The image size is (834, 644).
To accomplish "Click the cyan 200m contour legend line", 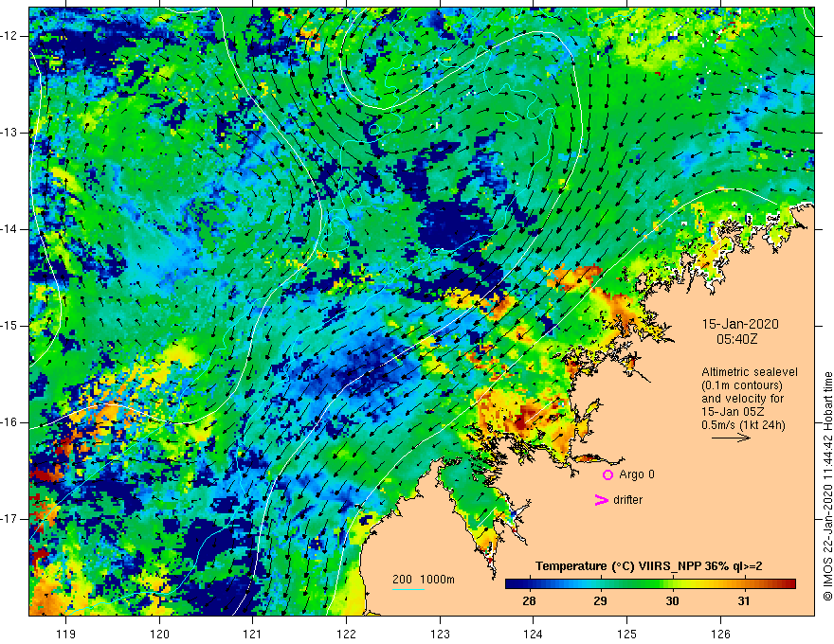I will [408, 589].
